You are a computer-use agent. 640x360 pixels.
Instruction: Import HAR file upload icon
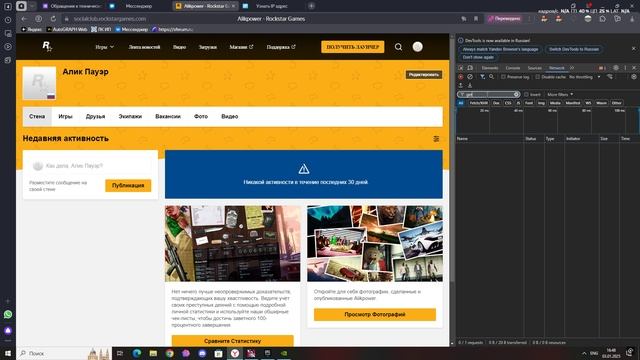pos(461,85)
